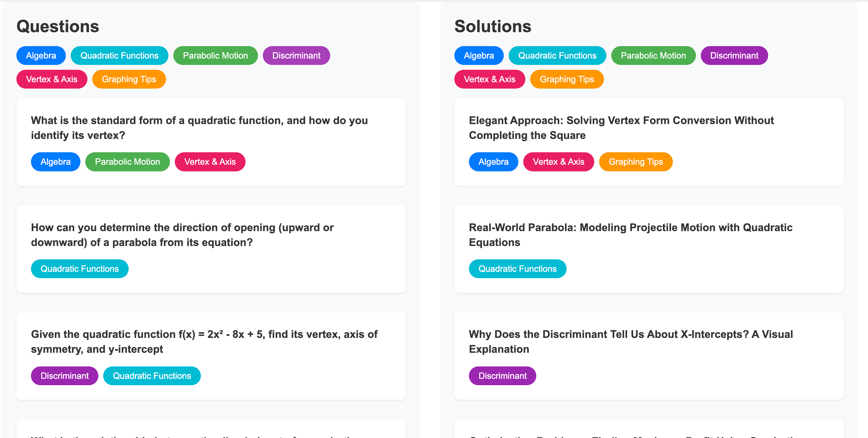
Task: Open Elegant Approach vertex form conversion solution
Action: pyautogui.click(x=621, y=128)
